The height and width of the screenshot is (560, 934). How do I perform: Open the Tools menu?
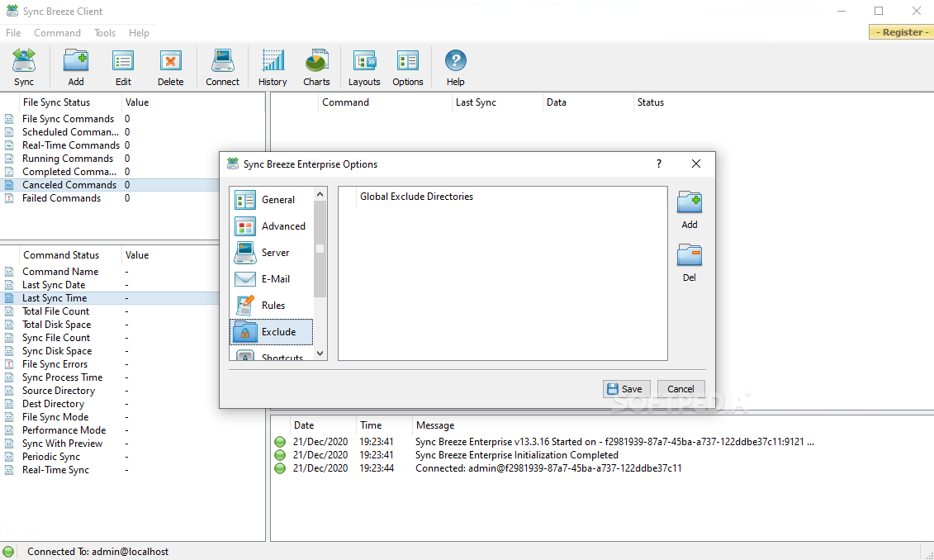point(105,33)
